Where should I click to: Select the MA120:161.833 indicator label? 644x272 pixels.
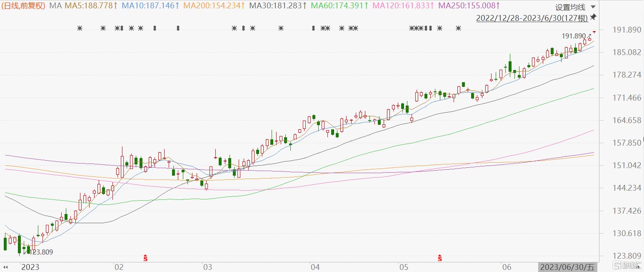coord(404,6)
